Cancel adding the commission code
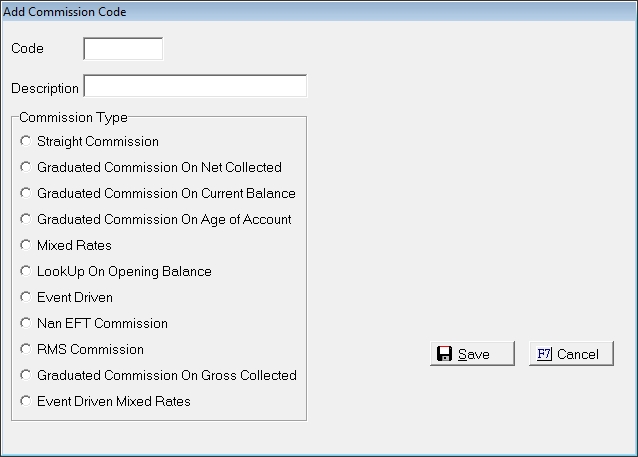 571,354
